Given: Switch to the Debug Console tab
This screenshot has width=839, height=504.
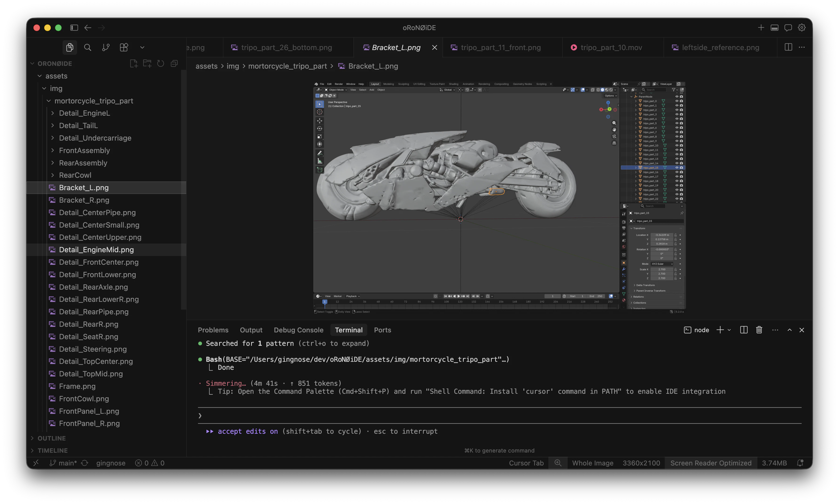Looking at the screenshot, I should (x=299, y=330).
